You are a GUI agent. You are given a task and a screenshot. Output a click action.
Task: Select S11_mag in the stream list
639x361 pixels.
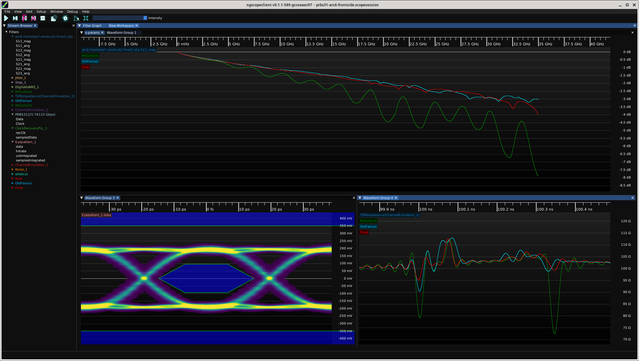pyautogui.click(x=23, y=41)
